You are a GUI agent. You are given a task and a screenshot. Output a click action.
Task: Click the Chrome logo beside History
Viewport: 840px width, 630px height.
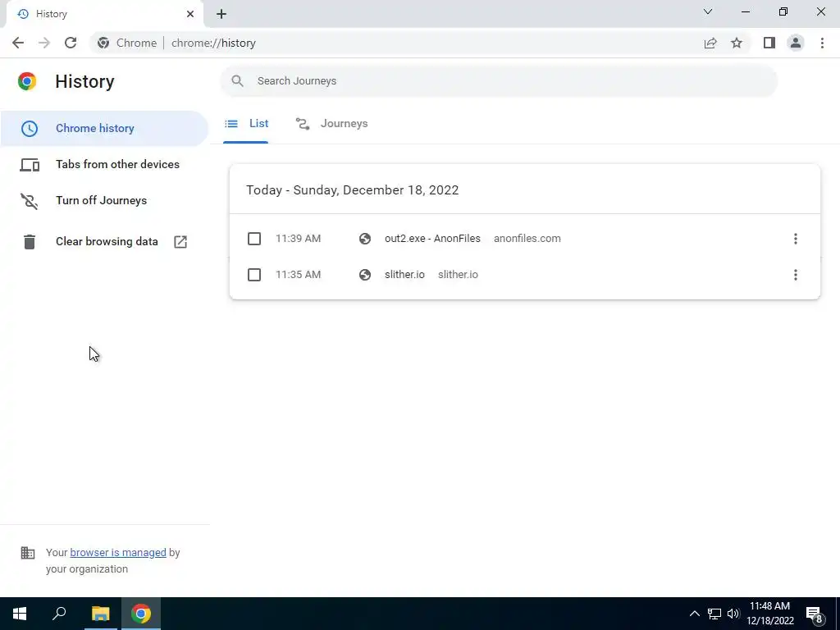point(27,81)
